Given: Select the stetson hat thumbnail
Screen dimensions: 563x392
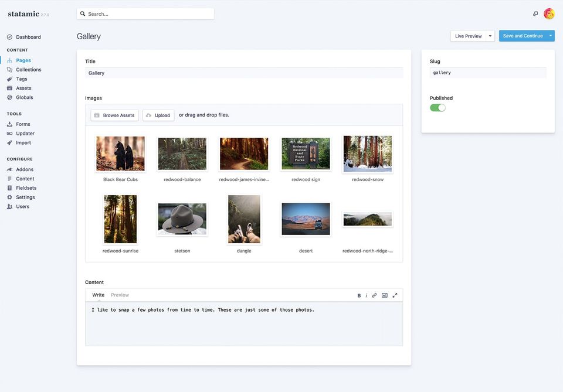Looking at the screenshot, I should [182, 219].
